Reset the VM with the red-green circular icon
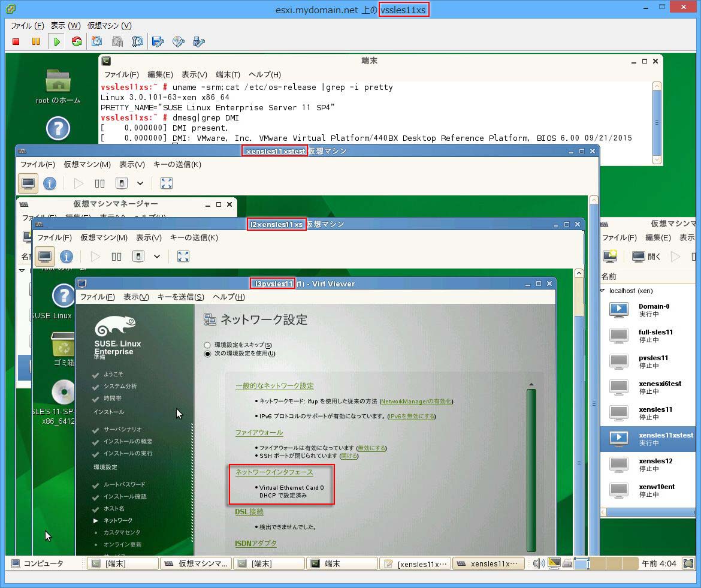 tap(77, 41)
